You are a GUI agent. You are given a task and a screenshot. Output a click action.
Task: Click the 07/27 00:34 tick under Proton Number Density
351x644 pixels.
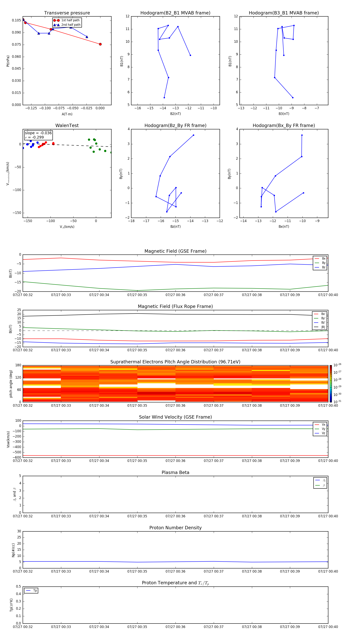pos(99,571)
